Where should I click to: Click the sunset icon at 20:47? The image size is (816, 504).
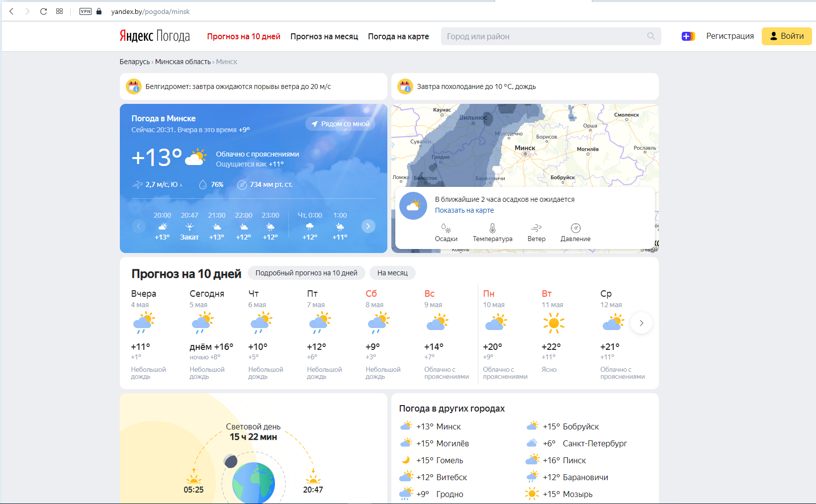(x=313, y=477)
